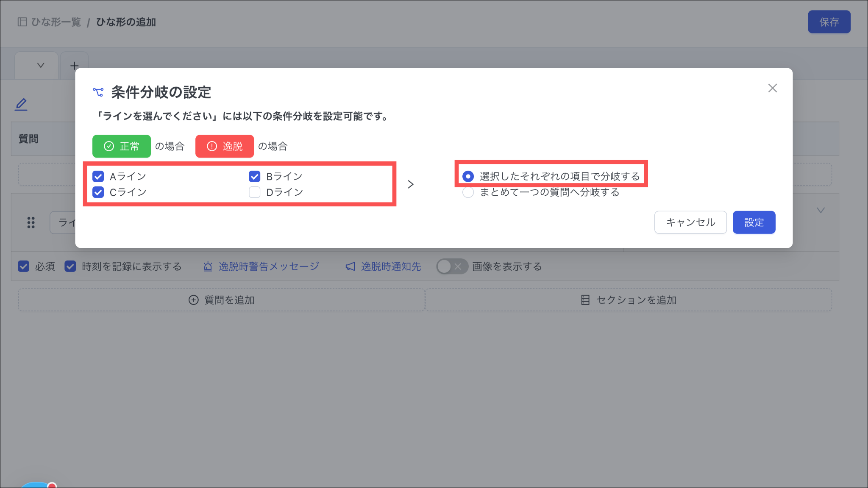Expand the question row chevron at right
The image size is (868, 488).
tap(821, 211)
